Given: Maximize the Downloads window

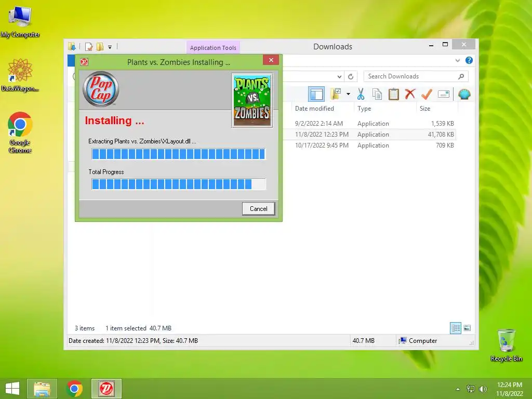Looking at the screenshot, I should tap(445, 45).
